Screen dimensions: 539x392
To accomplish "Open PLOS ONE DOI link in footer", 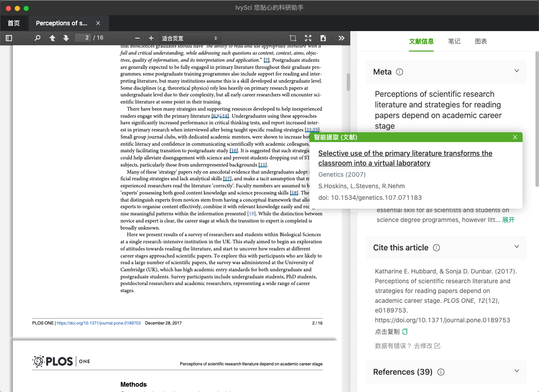I will 99,323.
